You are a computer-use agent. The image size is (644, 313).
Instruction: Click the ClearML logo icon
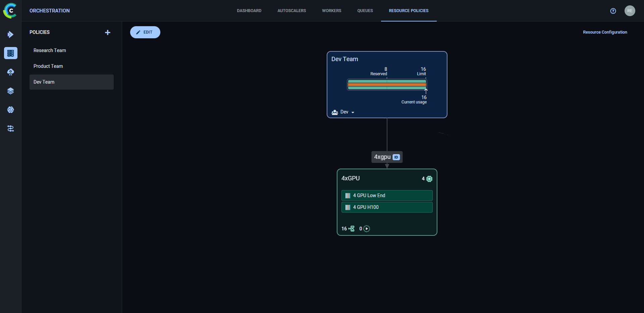click(10, 11)
